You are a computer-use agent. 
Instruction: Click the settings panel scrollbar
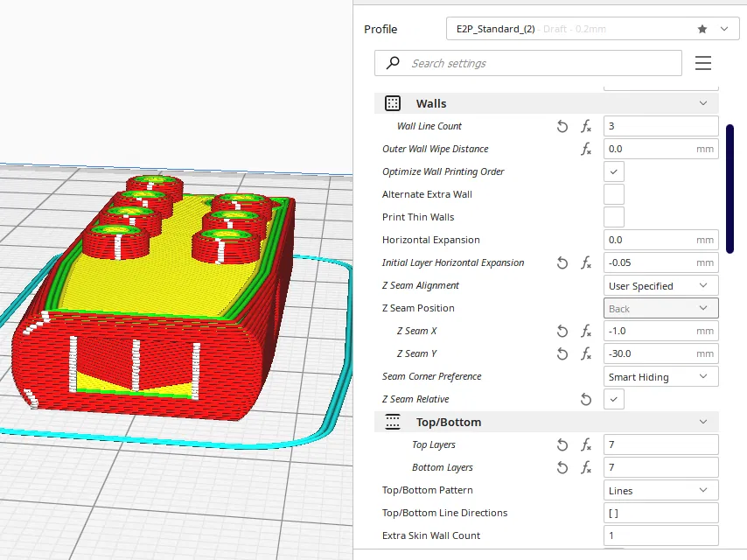[730, 189]
